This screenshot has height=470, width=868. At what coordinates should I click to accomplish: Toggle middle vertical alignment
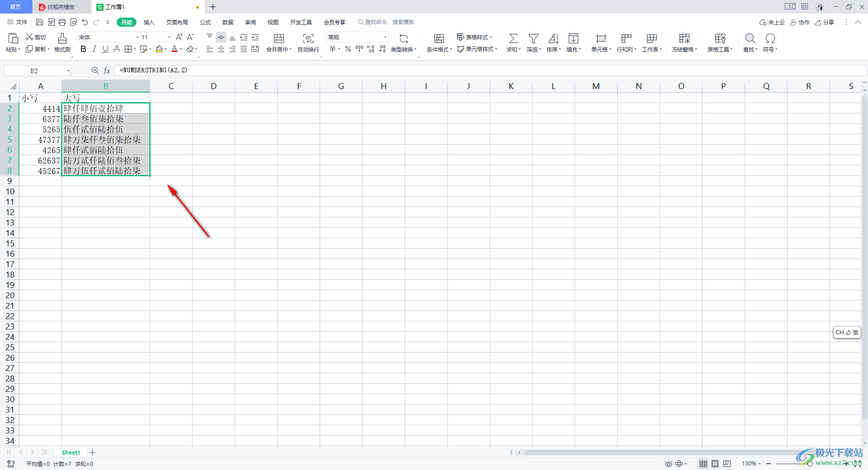(221, 37)
